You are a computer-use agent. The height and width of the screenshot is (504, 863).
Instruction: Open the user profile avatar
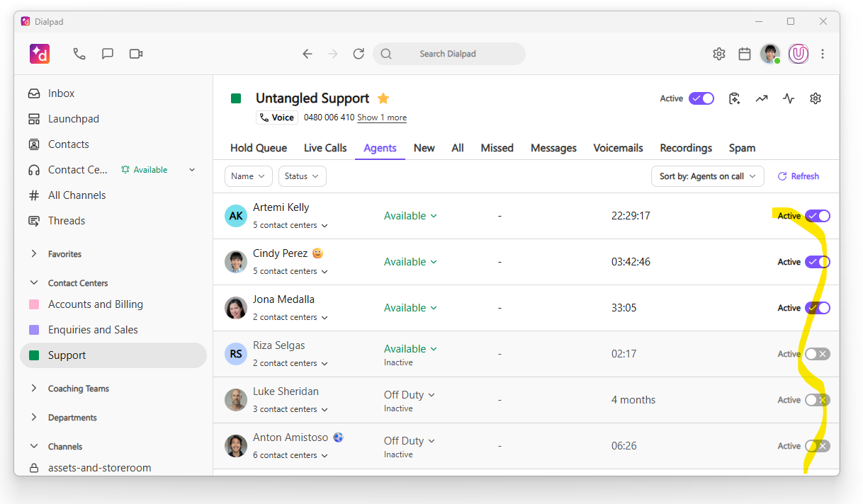point(770,54)
